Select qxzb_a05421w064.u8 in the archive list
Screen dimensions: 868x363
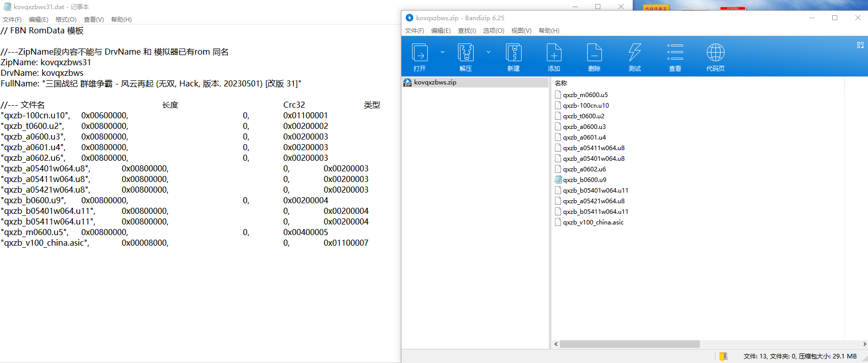[x=594, y=201]
